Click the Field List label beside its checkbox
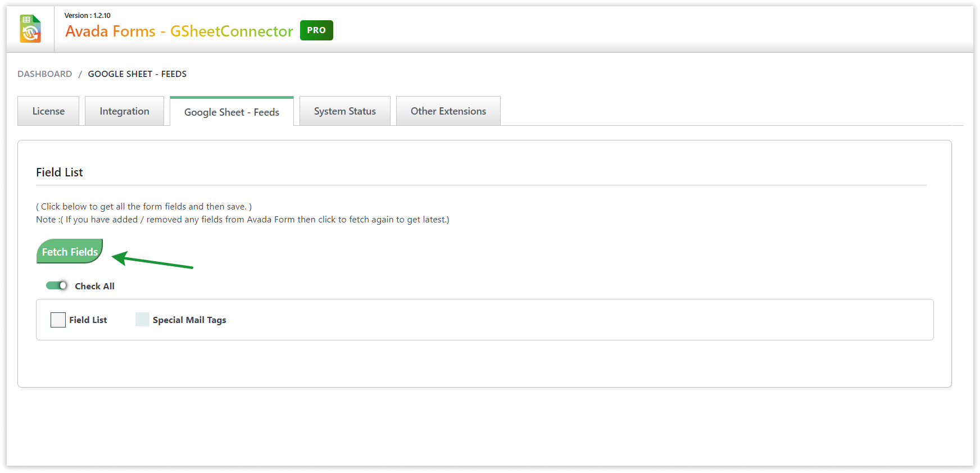This screenshot has width=980, height=473. pyautogui.click(x=88, y=320)
